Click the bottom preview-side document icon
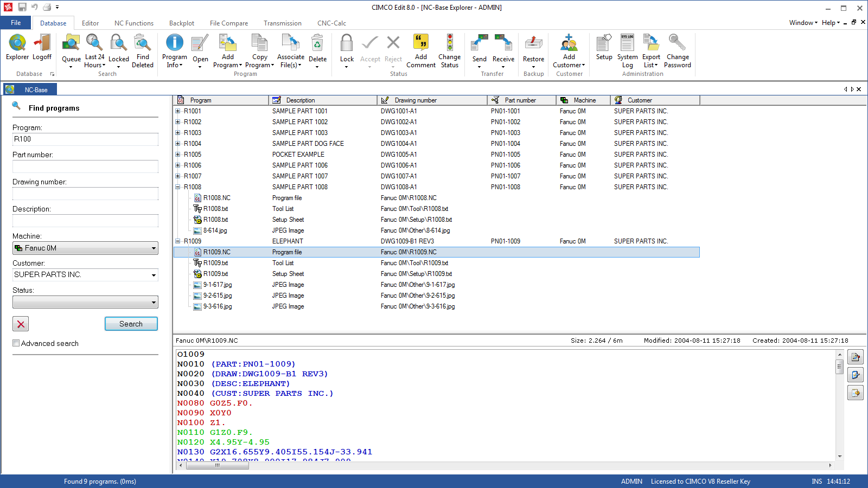868x488 pixels. [856, 393]
